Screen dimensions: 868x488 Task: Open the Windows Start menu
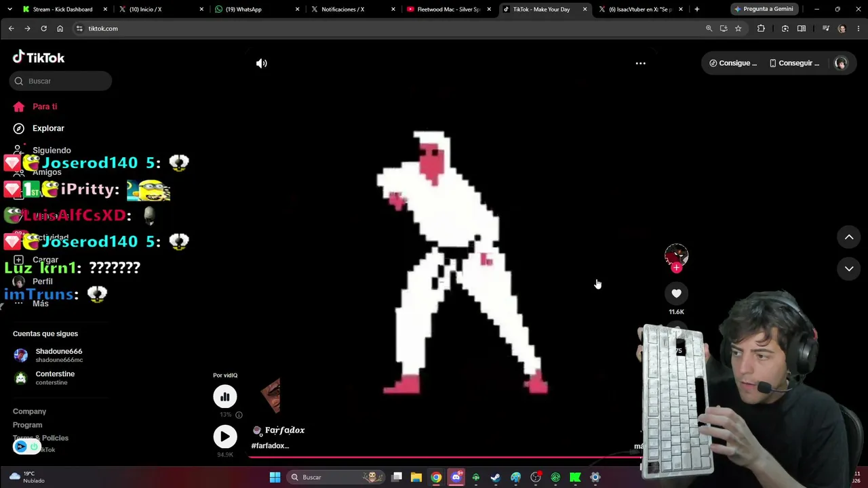(275, 477)
